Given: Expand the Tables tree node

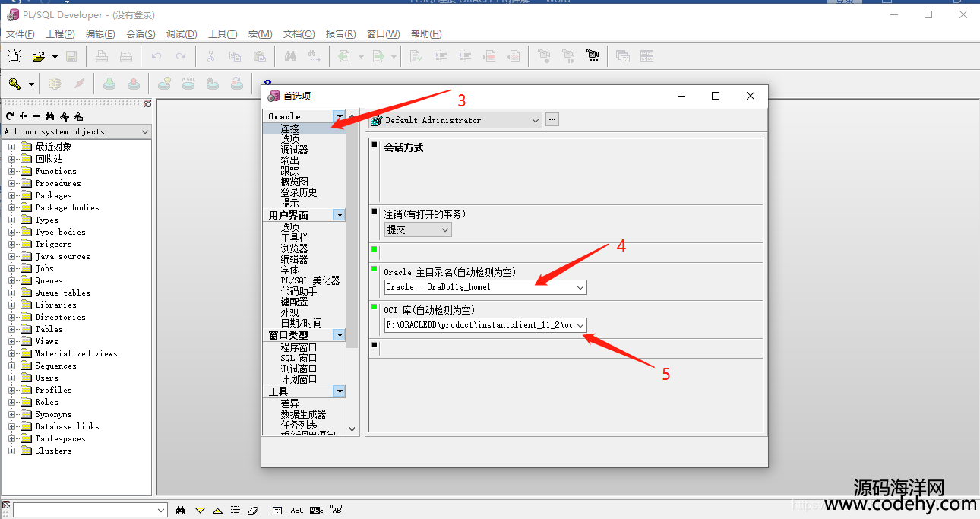Looking at the screenshot, I should click(x=11, y=330).
